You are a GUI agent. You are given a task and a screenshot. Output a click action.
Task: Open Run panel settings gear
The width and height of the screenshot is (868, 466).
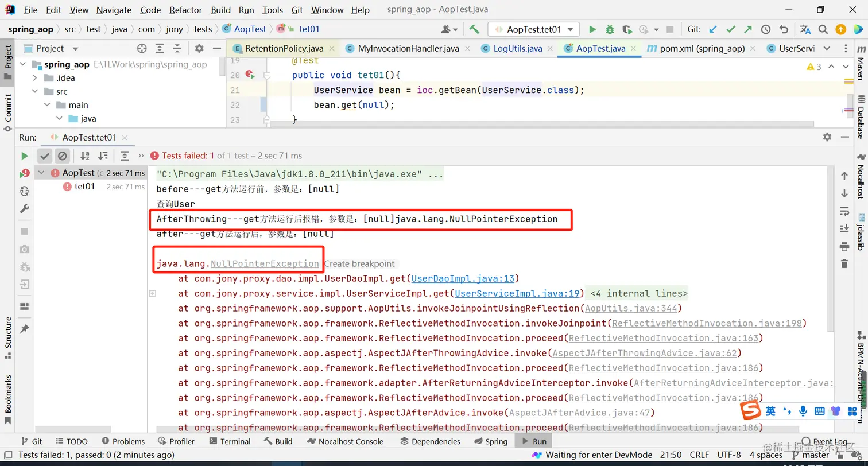[x=827, y=137]
